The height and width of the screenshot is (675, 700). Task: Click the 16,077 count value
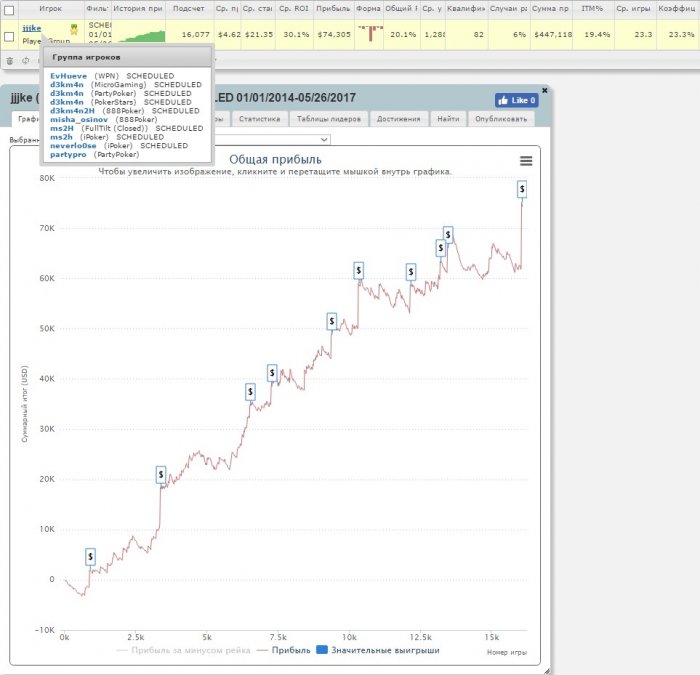pyautogui.click(x=196, y=34)
